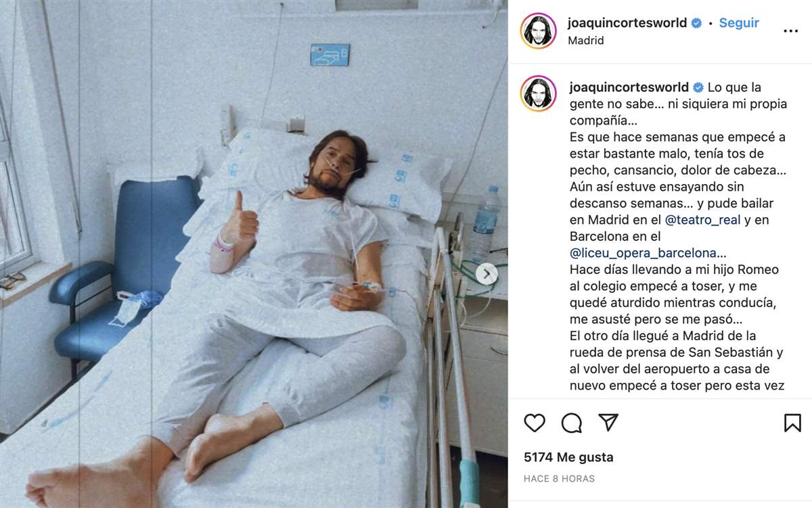
Task: Follow the account via Seguir
Action: pos(739,22)
